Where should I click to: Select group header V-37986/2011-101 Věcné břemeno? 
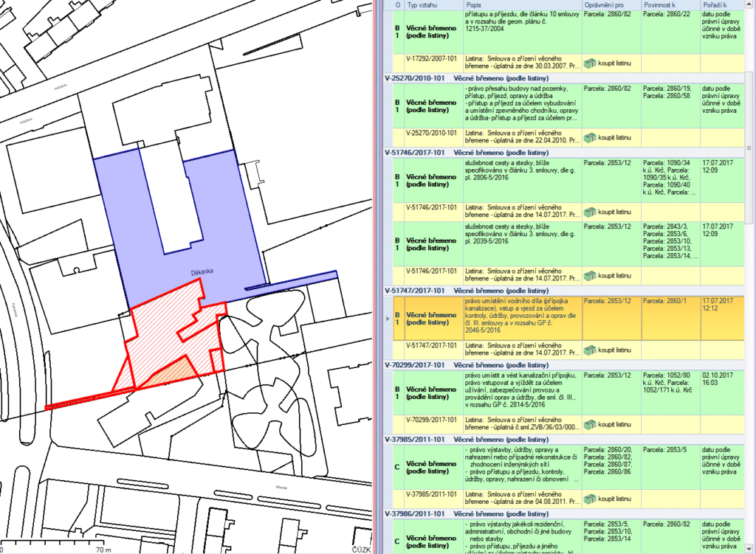[x=564, y=514]
